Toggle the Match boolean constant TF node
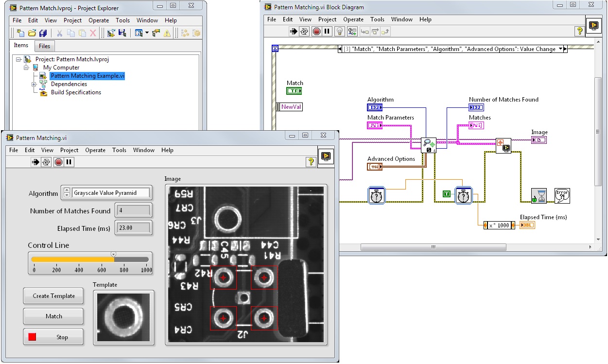Screen dimensions: 608x364 pyautogui.click(x=295, y=90)
